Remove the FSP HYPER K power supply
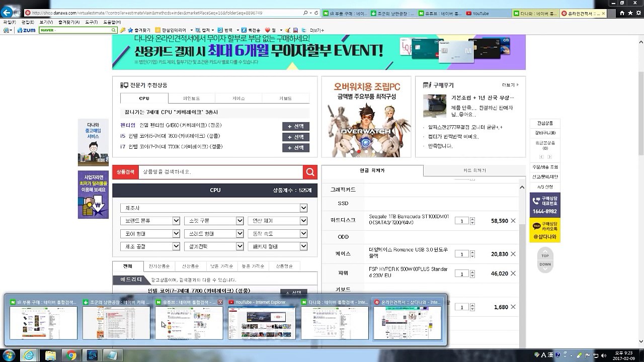Image resolution: width=644 pixels, height=362 pixels. (x=513, y=274)
